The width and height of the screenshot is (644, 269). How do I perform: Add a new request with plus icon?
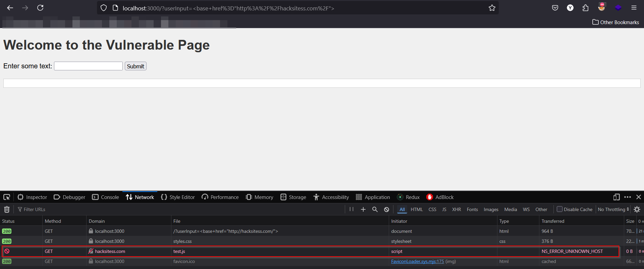pyautogui.click(x=363, y=209)
